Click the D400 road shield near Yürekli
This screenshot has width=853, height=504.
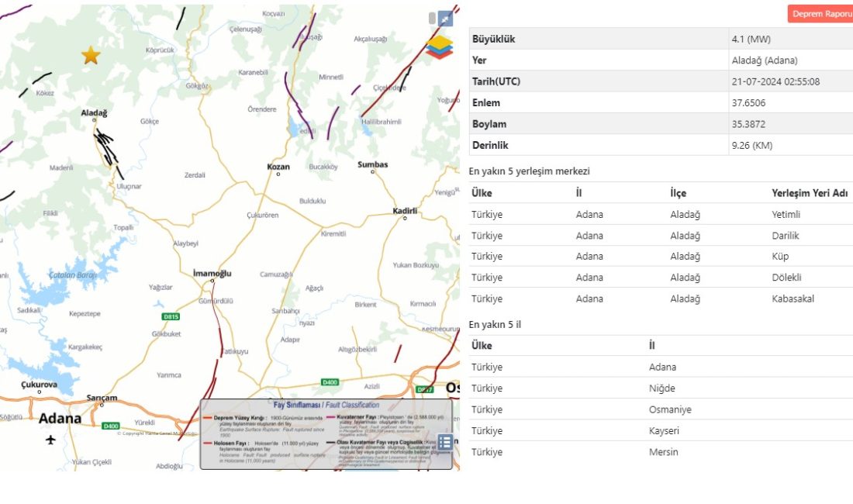click(111, 426)
